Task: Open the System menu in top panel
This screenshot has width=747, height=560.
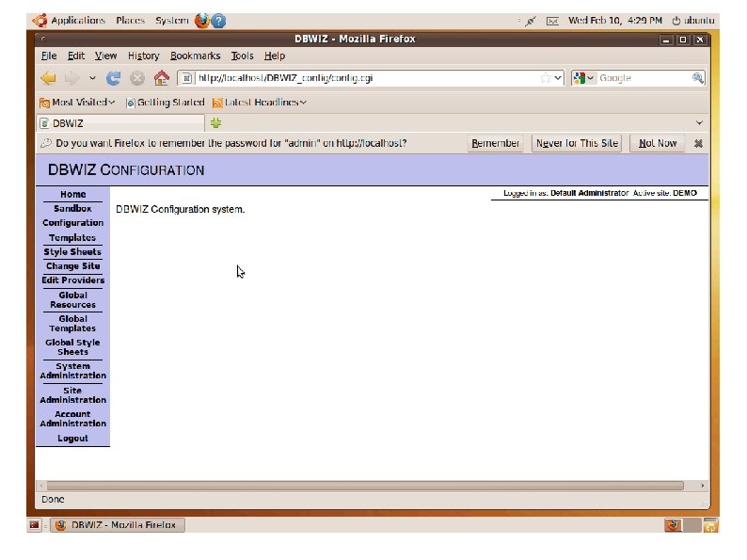Action: coord(171,21)
